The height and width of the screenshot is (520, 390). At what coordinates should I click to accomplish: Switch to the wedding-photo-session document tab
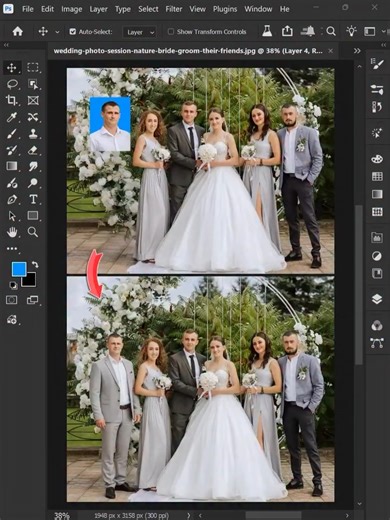pos(188,51)
